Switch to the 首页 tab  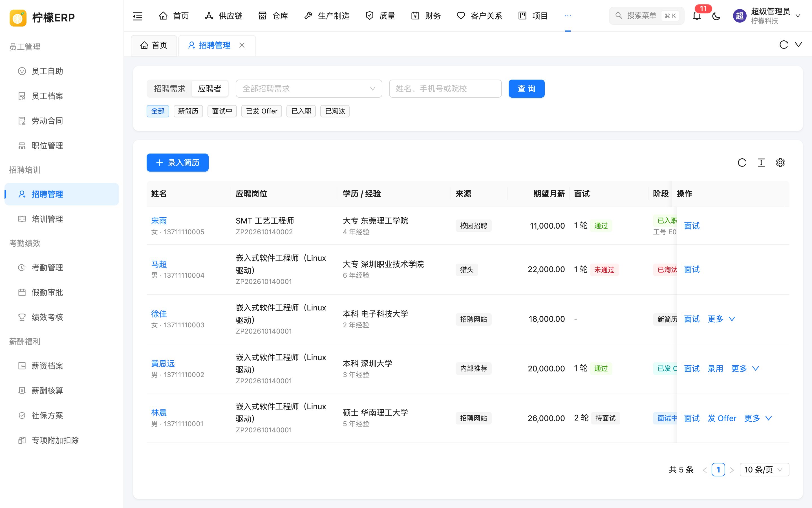tap(154, 45)
